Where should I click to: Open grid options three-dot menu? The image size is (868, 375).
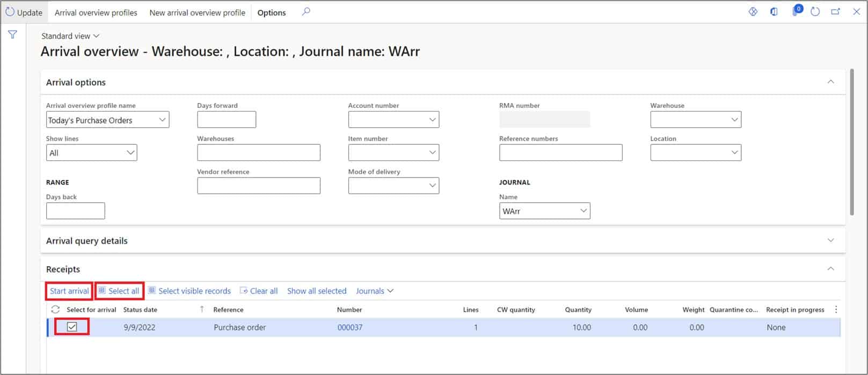[x=836, y=310]
